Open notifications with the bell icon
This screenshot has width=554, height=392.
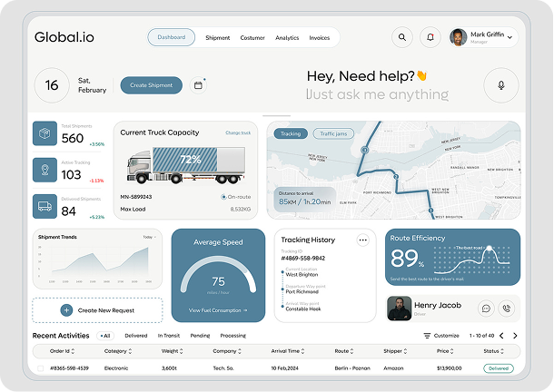tap(430, 37)
